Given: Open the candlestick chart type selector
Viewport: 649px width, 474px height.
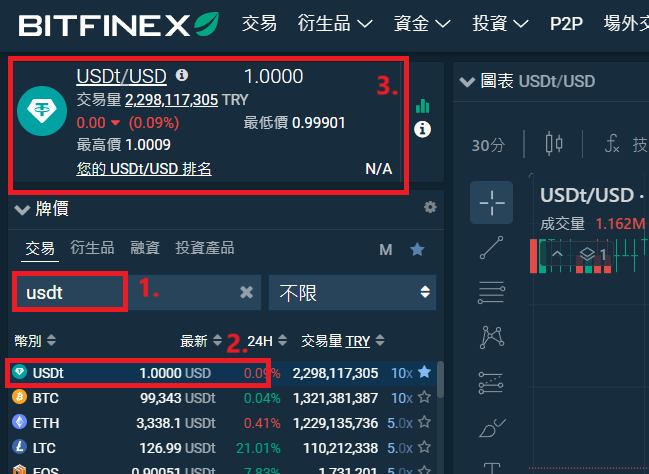Looking at the screenshot, I should point(554,144).
